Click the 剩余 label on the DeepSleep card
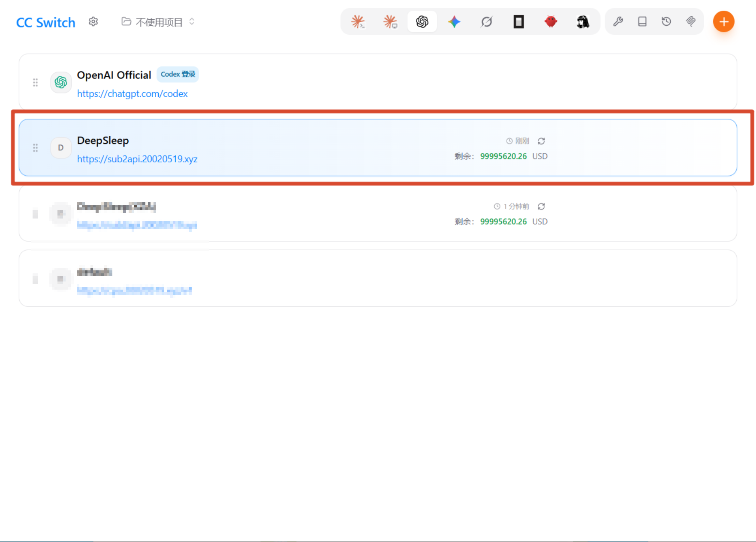This screenshot has width=756, height=542. (464, 156)
